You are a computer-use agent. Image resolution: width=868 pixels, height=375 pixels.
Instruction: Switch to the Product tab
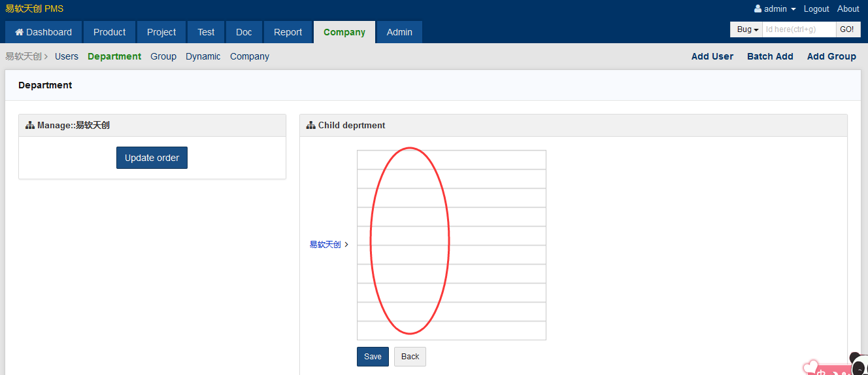(x=109, y=32)
